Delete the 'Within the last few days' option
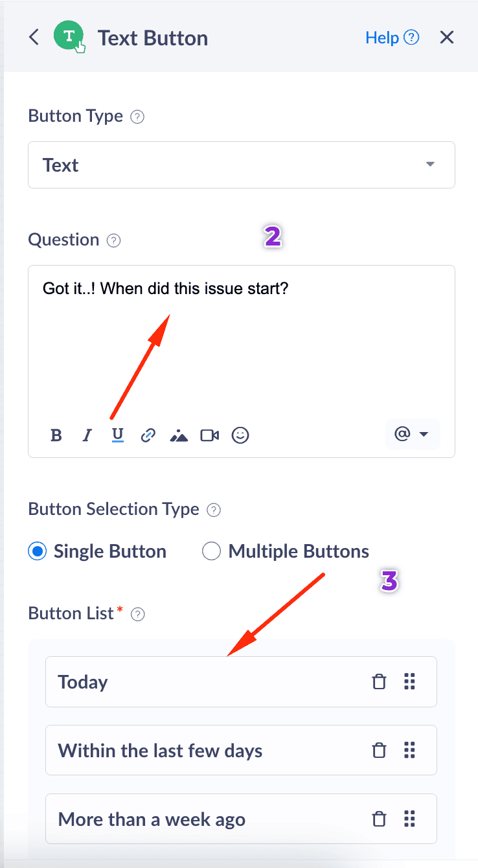Viewport: 478px width, 868px height. click(x=379, y=750)
